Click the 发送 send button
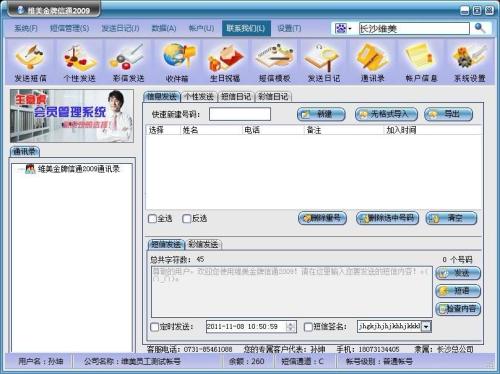This screenshot has width=500, height=374. (x=458, y=273)
